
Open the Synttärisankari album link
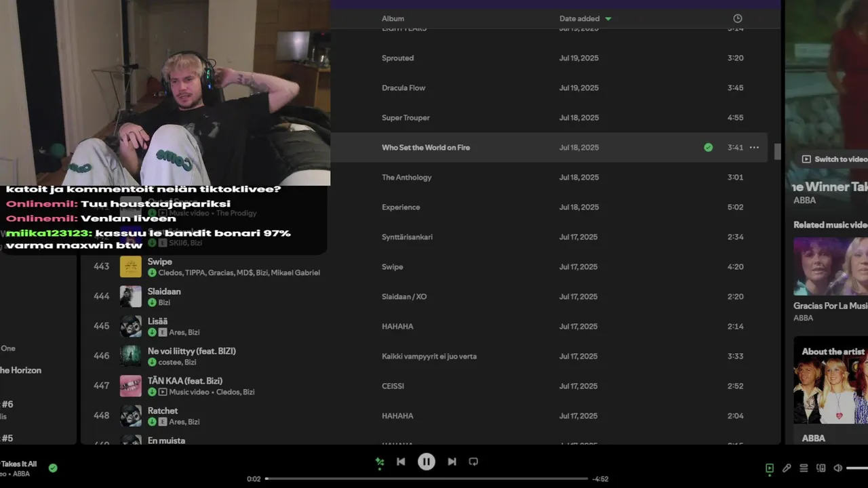coord(407,237)
